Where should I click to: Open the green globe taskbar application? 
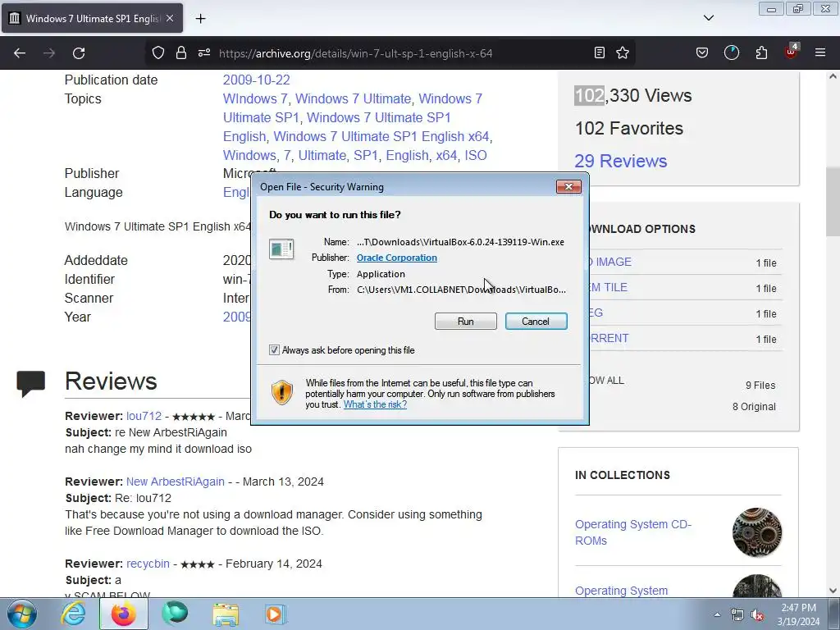coord(175,614)
